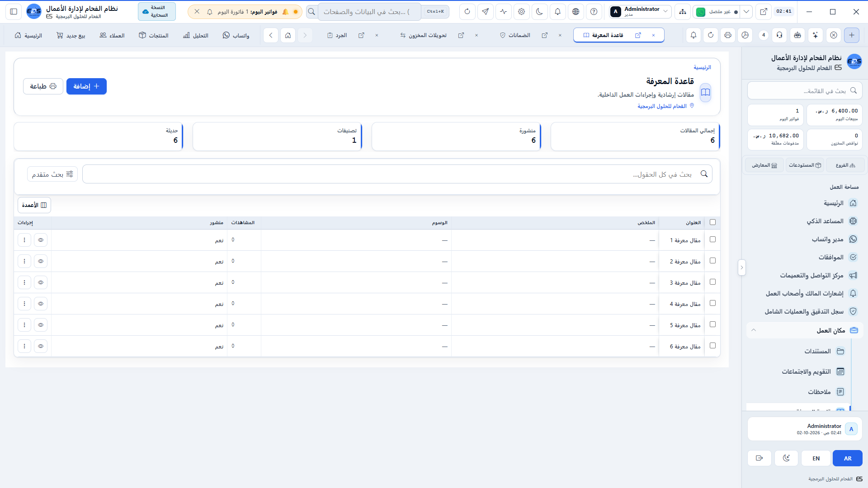The image size is (868, 488).
Task: Open notifications bell in top bar
Action: tap(558, 12)
